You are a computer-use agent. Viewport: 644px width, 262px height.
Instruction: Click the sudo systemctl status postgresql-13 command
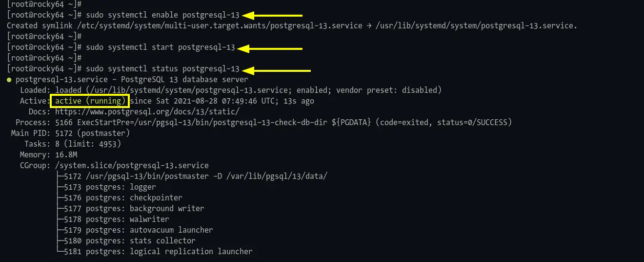(x=162, y=69)
